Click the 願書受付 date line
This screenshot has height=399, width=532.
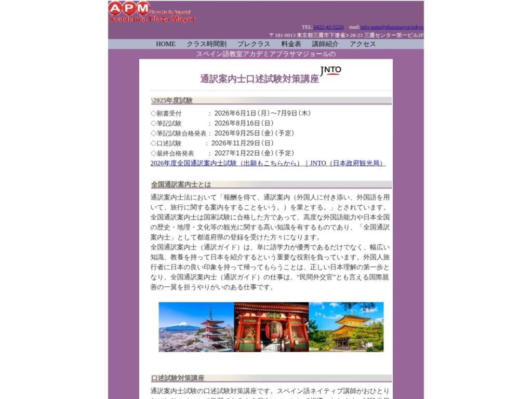point(231,113)
